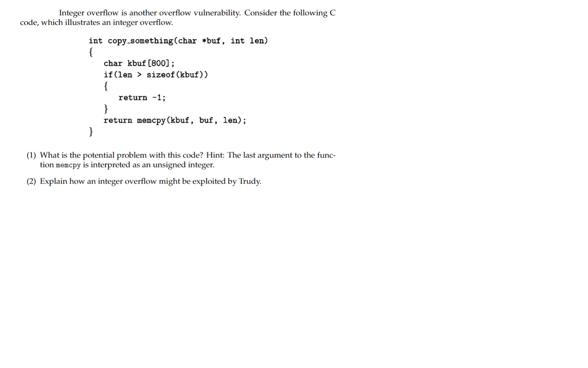The width and height of the screenshot is (588, 368).
Task: Click the 'if(len > sizeof(kbuf))' condition
Action: (x=156, y=75)
